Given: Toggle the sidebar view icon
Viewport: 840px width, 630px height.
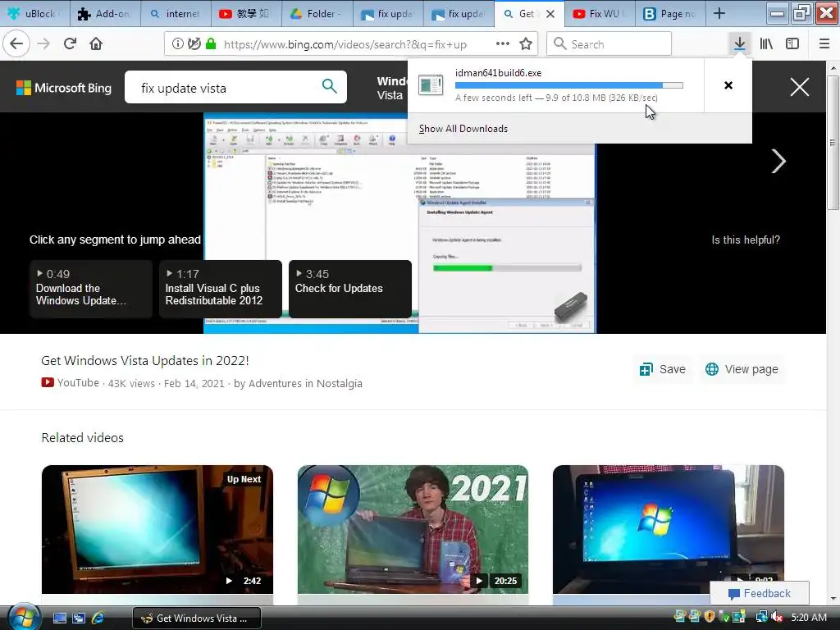Looking at the screenshot, I should 792,44.
